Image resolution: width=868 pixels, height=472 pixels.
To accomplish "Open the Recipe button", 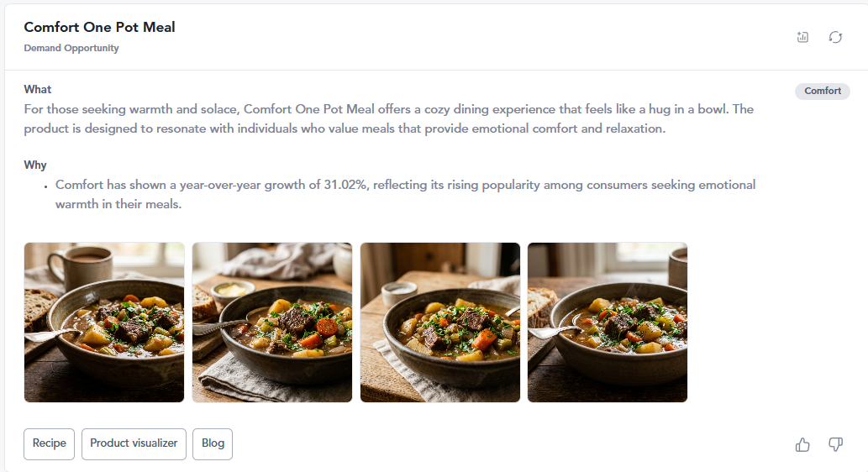I will (50, 443).
